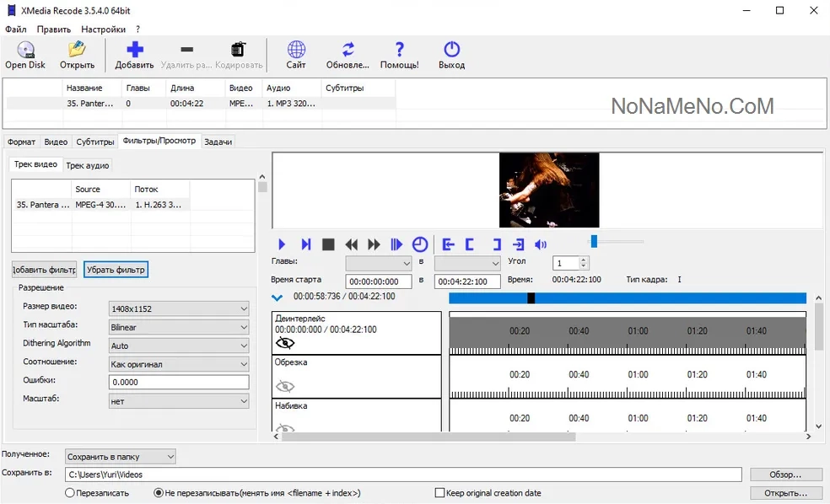The width and height of the screenshot is (830, 504).
Task: Open the Настройки menu
Action: [103, 29]
